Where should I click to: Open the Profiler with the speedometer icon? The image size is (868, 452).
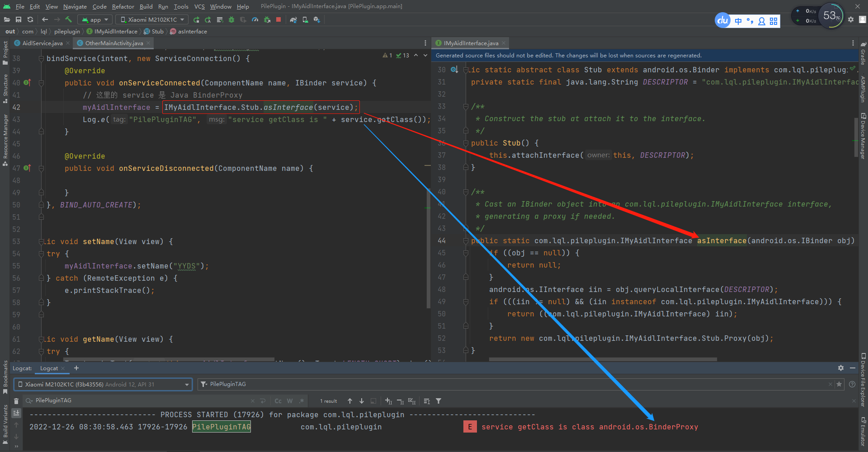point(255,19)
